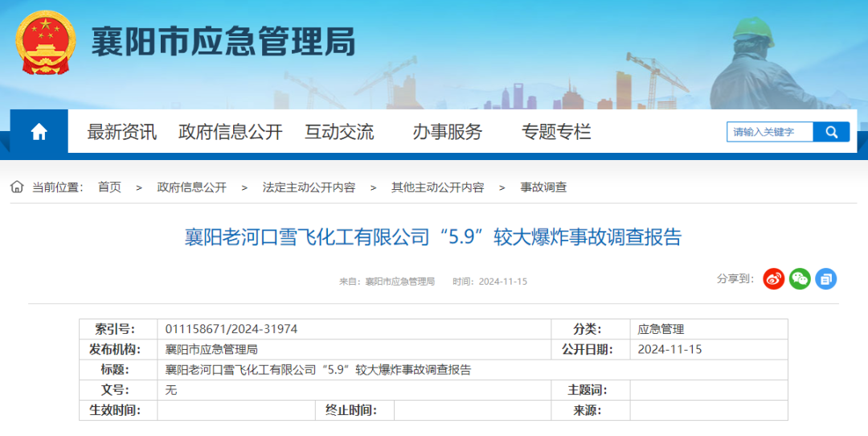This screenshot has height=436, width=868.
Task: Click the magnifier search button
Action: (x=831, y=132)
